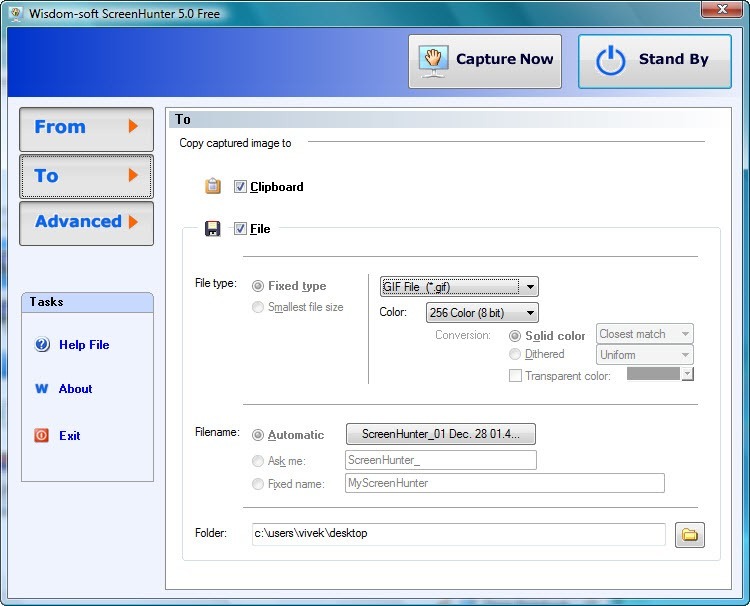This screenshot has height=606, width=750.
Task: Click the folder browse icon button
Action: point(689,534)
